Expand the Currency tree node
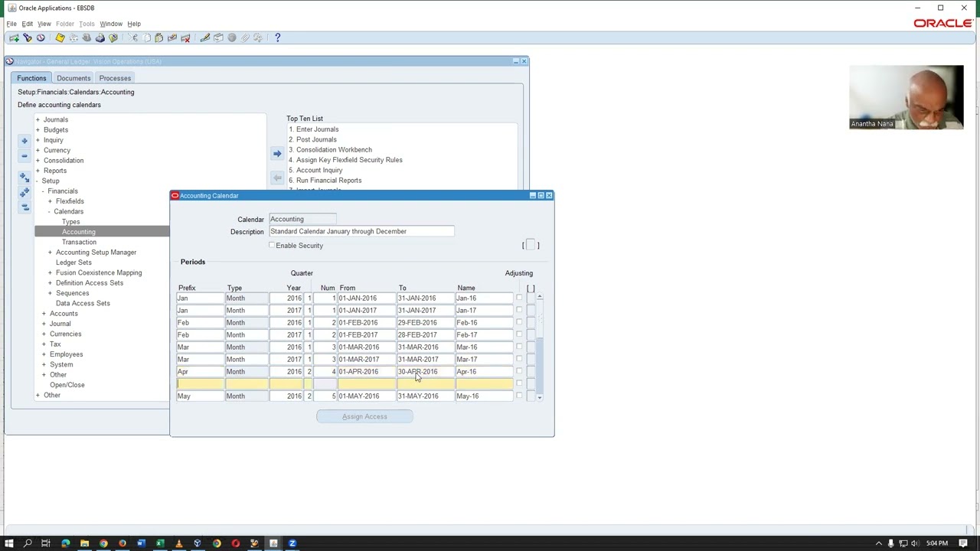 pos(38,150)
